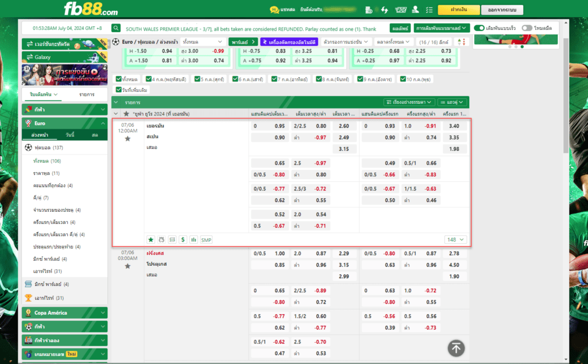Open the เรียงอย่างธรรมดา sorting dropdown
The height and width of the screenshot is (364, 588).
409,102
